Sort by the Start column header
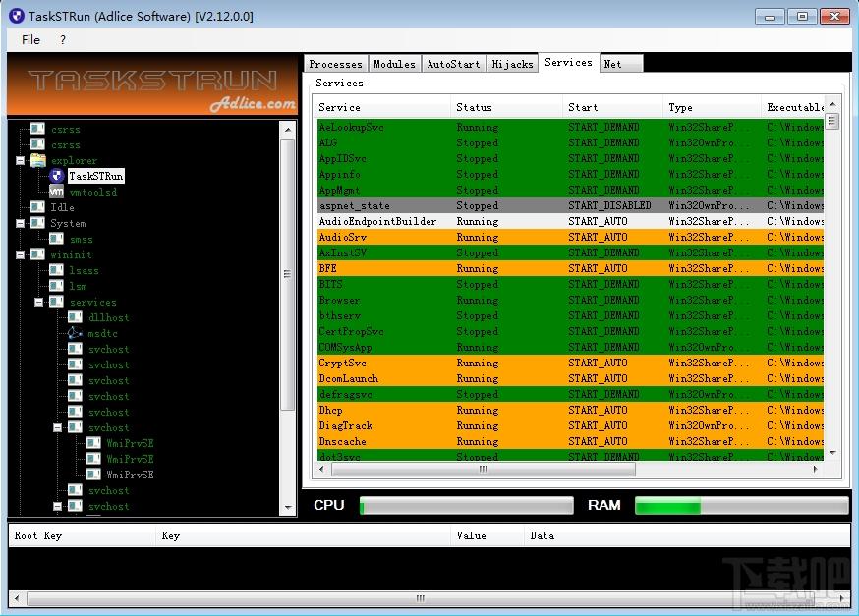859x616 pixels. tap(613, 107)
